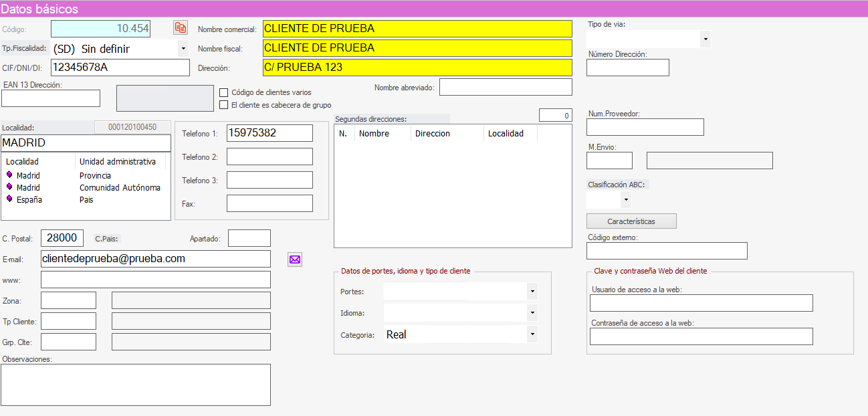This screenshot has height=416, width=868.
Task: Focus the Observaciones text area
Action: tap(136, 385)
